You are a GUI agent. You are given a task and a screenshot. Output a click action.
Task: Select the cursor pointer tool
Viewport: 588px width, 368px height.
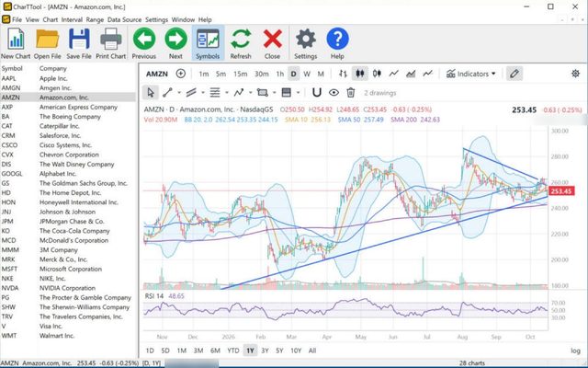pyautogui.click(x=151, y=92)
